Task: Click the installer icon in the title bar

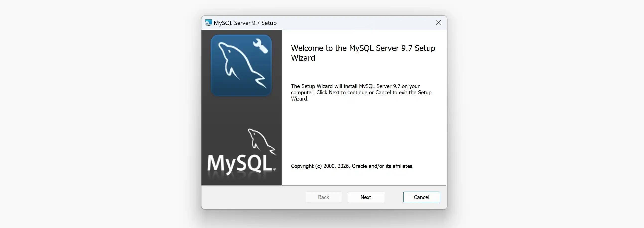Action: pos(208,22)
